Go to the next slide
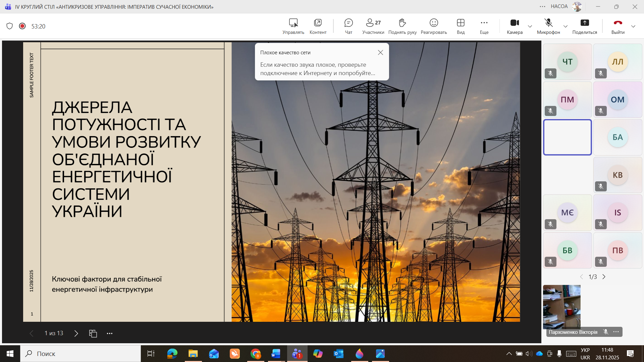This screenshot has height=362, width=644. 76,333
